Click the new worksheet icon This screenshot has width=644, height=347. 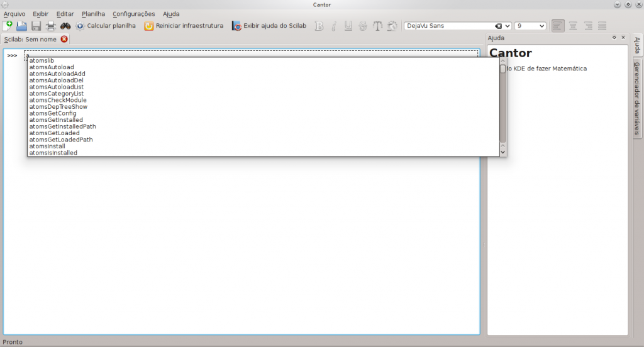click(x=8, y=26)
